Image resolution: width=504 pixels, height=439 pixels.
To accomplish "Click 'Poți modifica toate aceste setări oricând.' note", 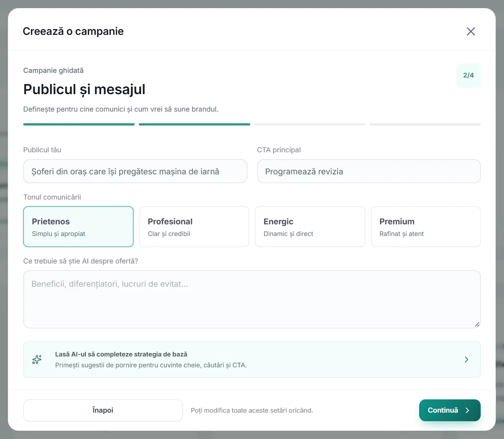I will (x=252, y=410).
